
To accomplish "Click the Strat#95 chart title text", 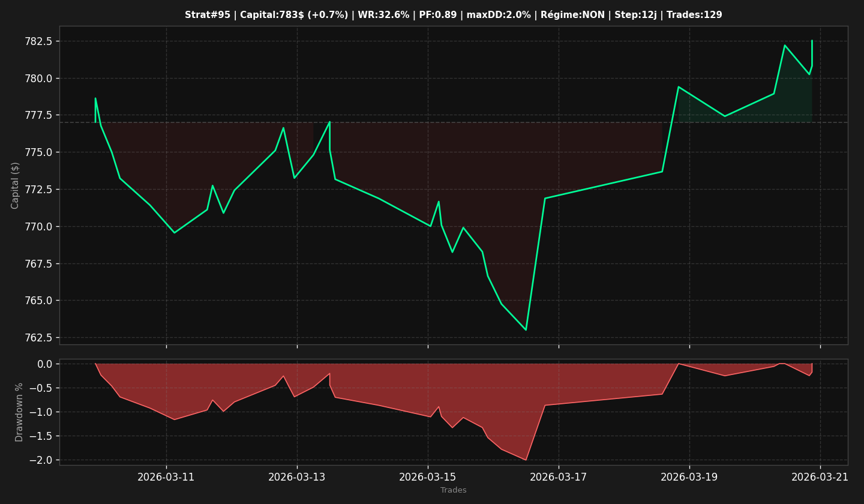I will 454,15.
